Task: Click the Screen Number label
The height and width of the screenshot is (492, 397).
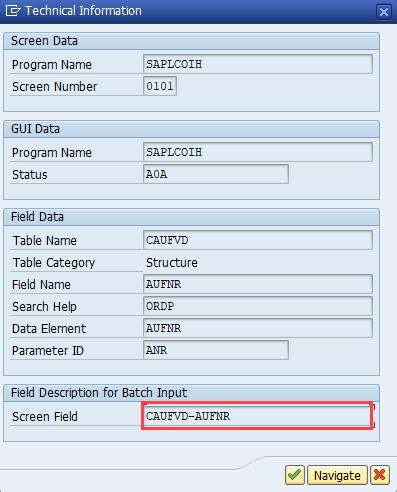Action: tap(55, 87)
